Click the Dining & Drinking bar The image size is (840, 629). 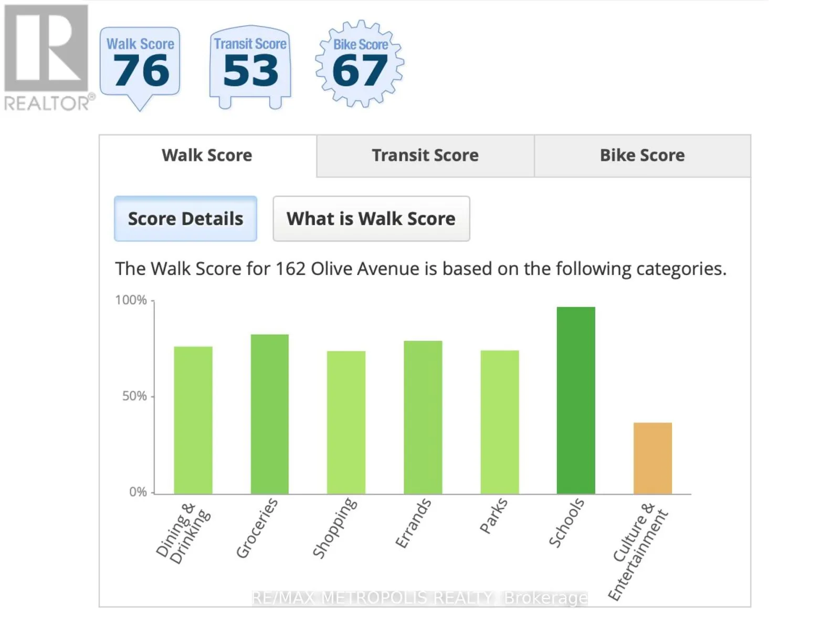pos(193,420)
